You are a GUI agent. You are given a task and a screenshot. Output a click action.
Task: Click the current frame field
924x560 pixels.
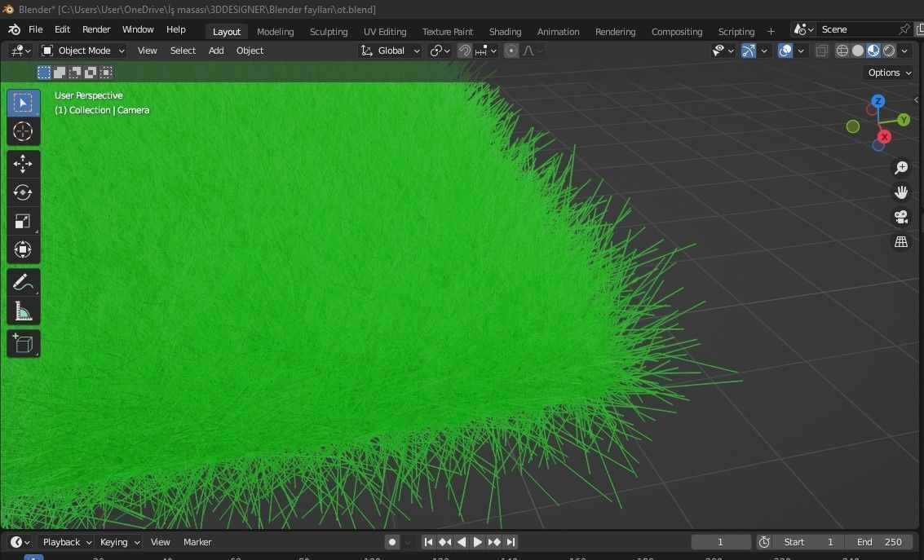pyautogui.click(x=721, y=542)
